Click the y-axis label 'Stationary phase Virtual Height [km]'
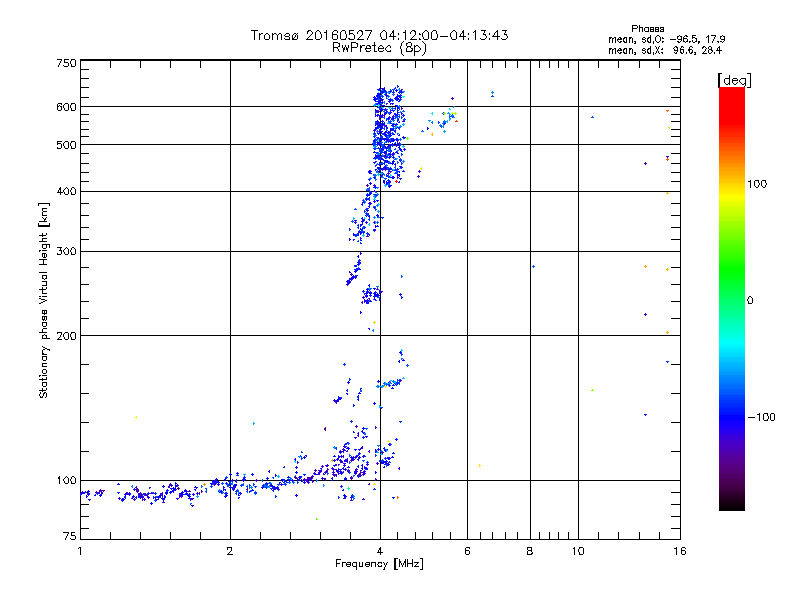The image size is (800, 600). coord(44,300)
